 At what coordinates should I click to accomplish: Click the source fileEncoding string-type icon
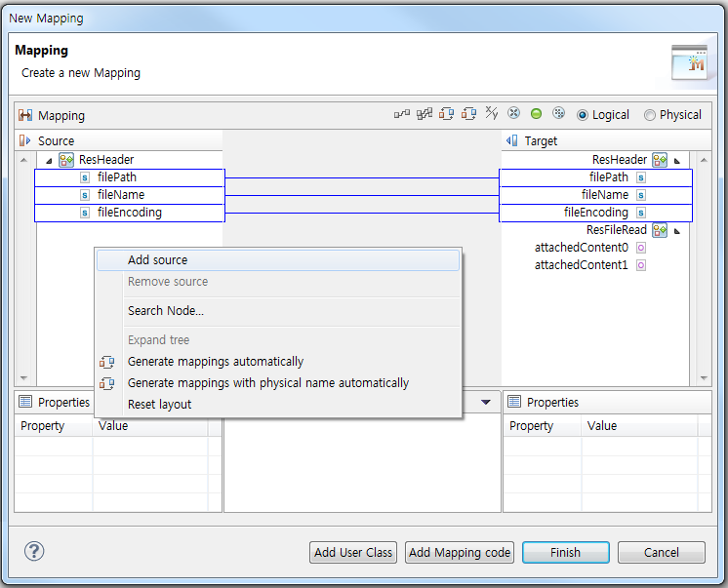pos(85,213)
